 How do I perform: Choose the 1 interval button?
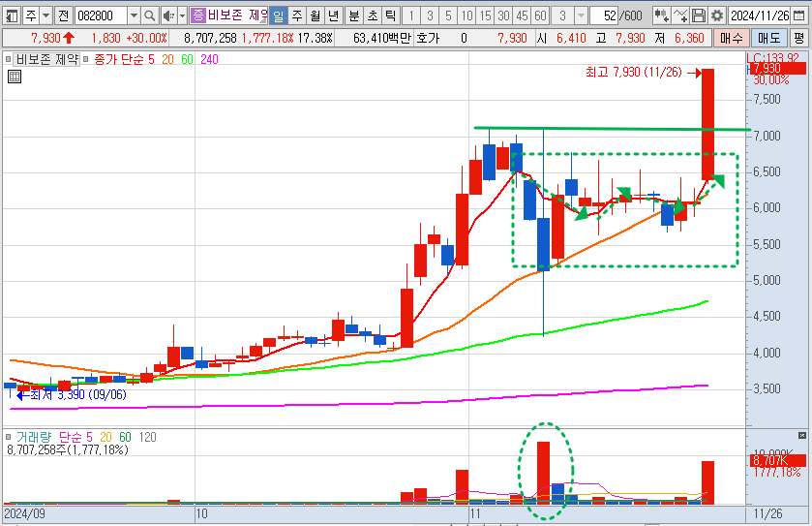point(411,16)
